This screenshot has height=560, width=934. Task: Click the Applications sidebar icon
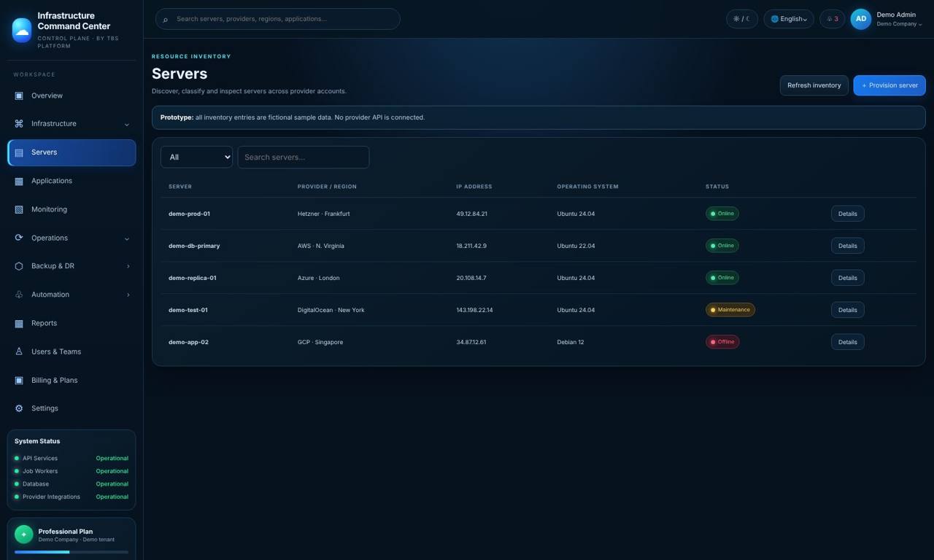[19, 181]
